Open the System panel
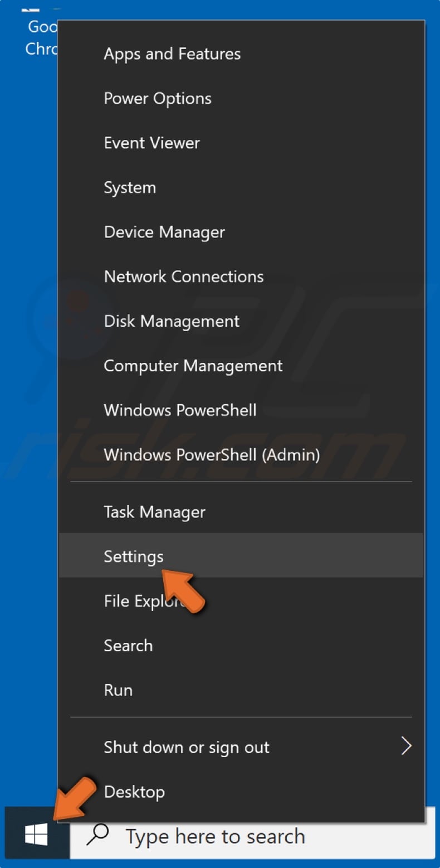440x868 pixels. tap(130, 187)
